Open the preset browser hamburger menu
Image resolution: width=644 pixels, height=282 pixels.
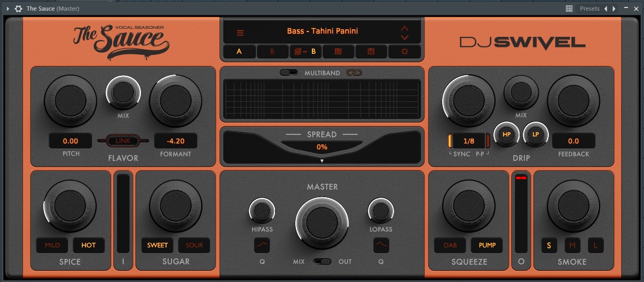point(240,33)
